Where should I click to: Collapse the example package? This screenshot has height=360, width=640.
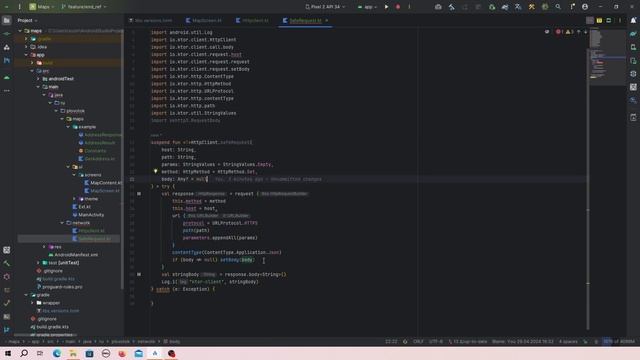tap(68, 127)
